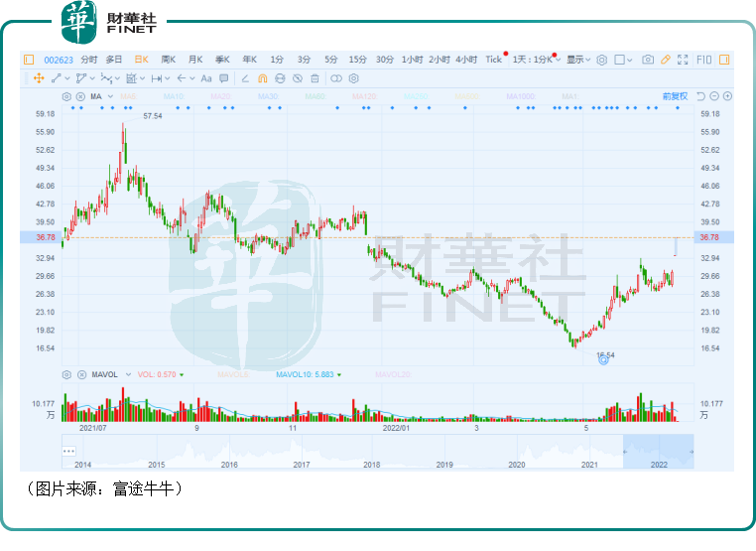Click the overlapping circles compare icon
Image resolution: width=756 pixels, height=551 pixels.
point(336,78)
